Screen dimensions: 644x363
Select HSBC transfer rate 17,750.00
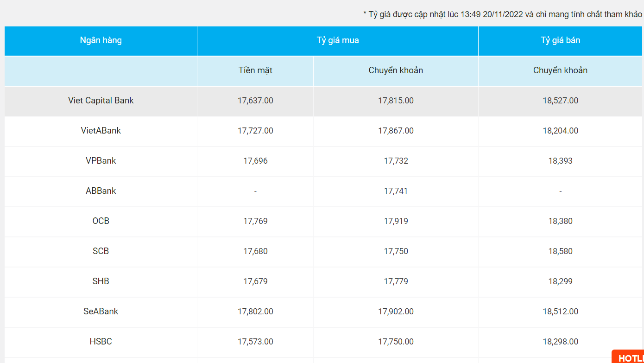(396, 342)
